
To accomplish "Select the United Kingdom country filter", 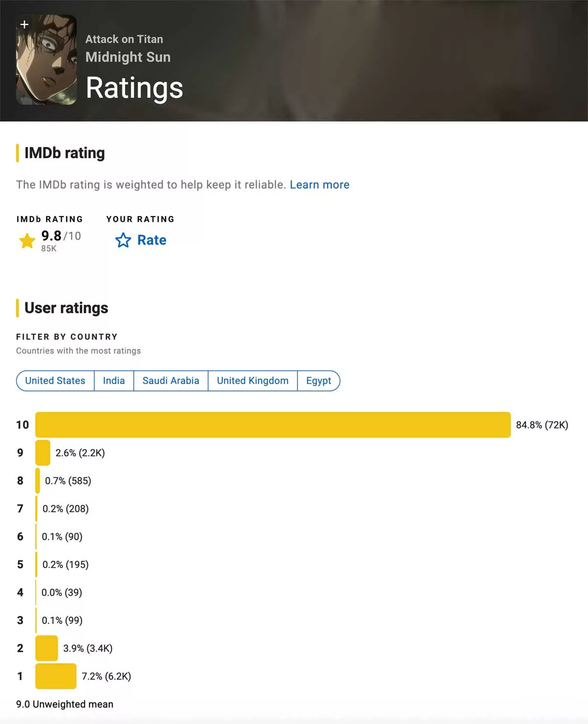I will click(x=252, y=381).
